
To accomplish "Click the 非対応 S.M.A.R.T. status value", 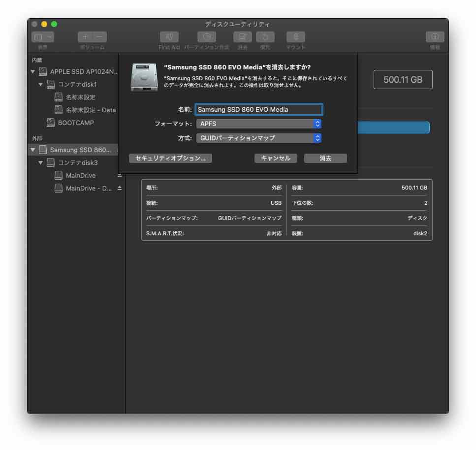I will pyautogui.click(x=274, y=233).
